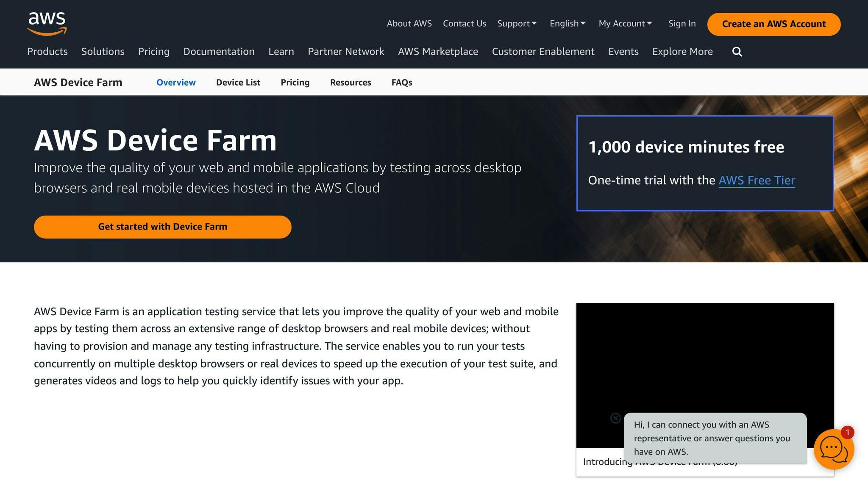
Task: Click the AWS logo
Action: (47, 24)
